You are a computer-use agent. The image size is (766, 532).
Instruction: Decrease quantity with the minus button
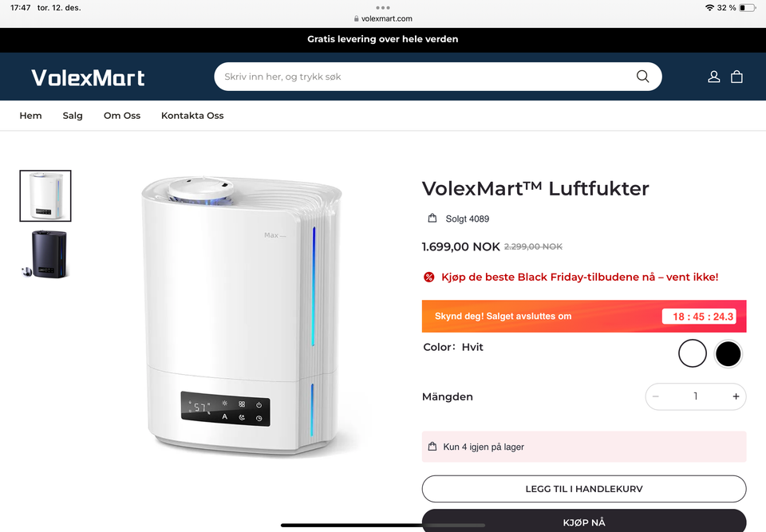tap(656, 396)
